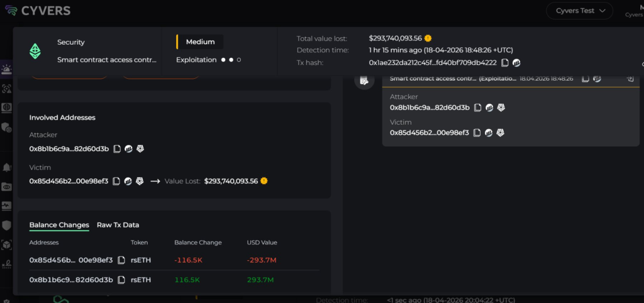Screen dimensions: 644x303
Task: Click the Medium severity badge
Action: 200,42
